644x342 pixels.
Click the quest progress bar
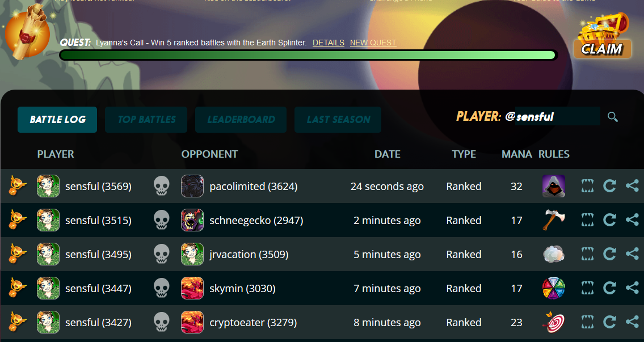coord(309,55)
